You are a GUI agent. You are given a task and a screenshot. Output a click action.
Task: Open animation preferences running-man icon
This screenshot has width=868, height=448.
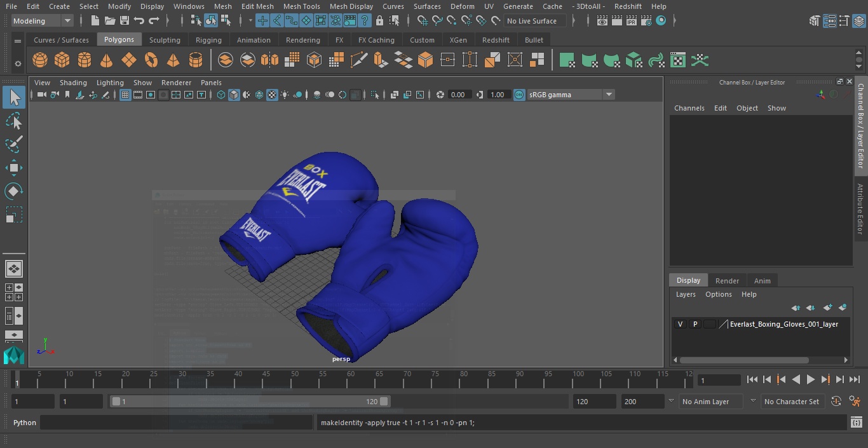click(x=855, y=402)
